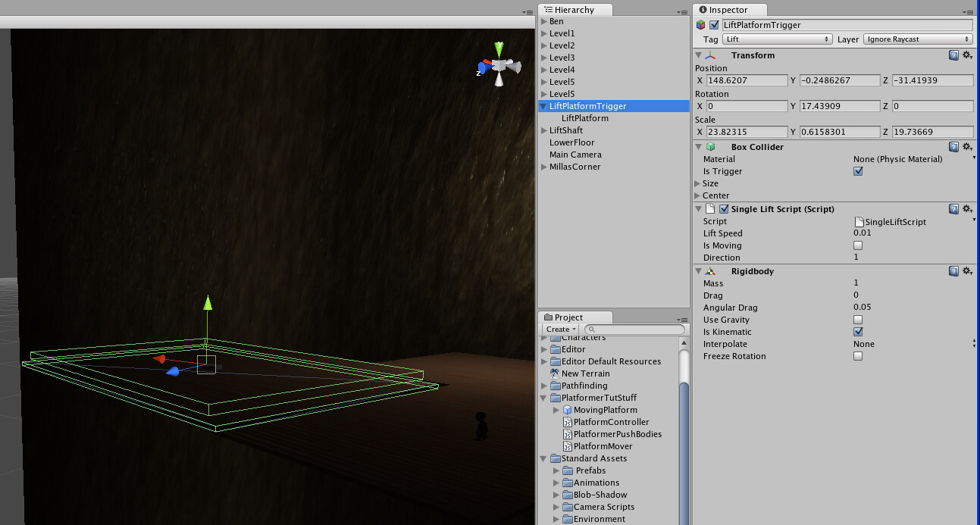Disable the Is Trigger checkbox
The height and width of the screenshot is (525, 980).
(858, 171)
